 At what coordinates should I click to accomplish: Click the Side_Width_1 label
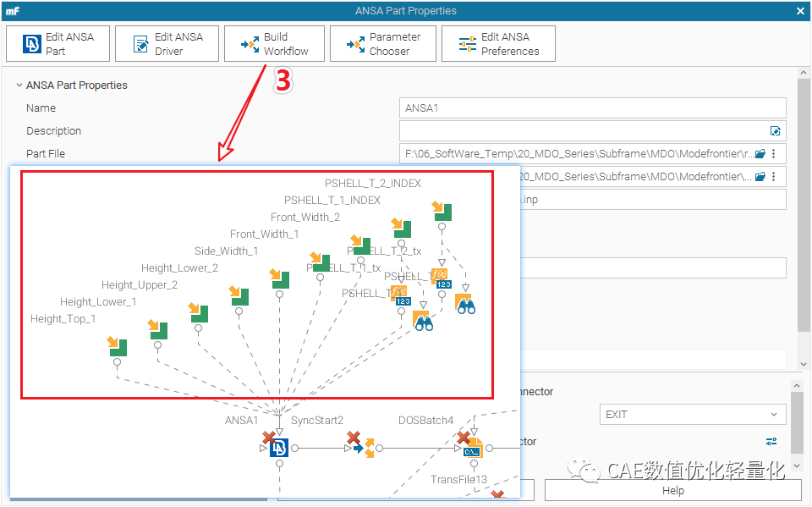(227, 251)
